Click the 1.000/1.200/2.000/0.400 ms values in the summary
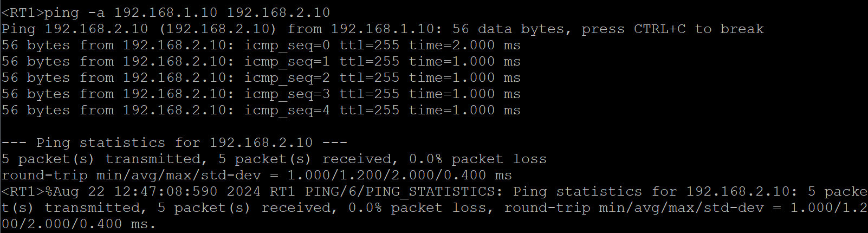This screenshot has height=233, width=868. coord(399,175)
